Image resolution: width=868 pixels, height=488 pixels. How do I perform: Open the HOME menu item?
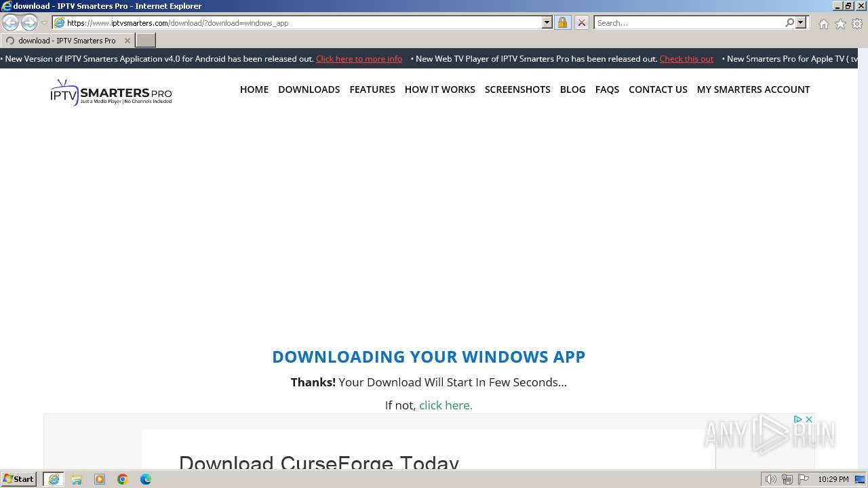(x=254, y=89)
